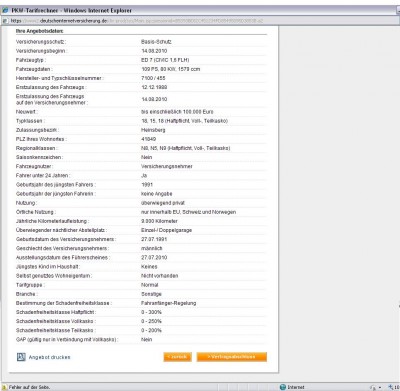Click the Internet zone globe icon
Viewport: 400px width, 391px height.
[x=283, y=387]
